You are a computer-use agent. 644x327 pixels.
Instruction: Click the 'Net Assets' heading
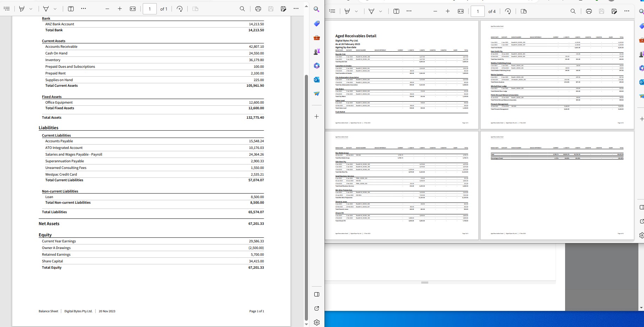(49, 224)
